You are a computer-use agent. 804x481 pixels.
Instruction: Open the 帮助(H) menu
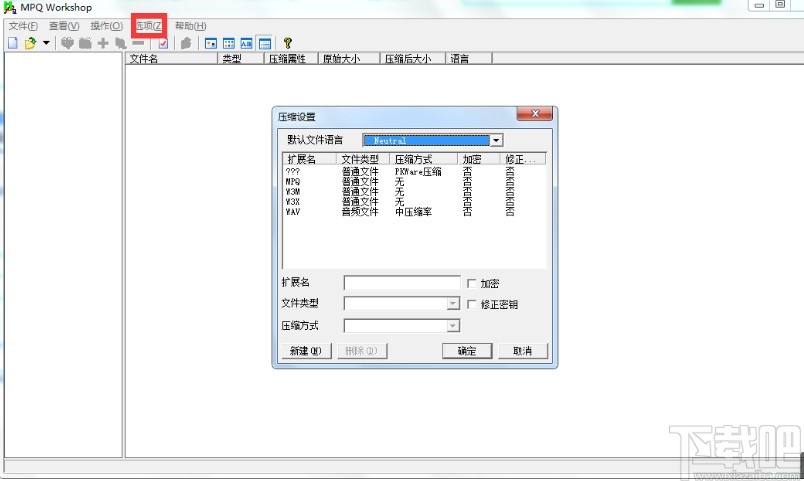(191, 26)
